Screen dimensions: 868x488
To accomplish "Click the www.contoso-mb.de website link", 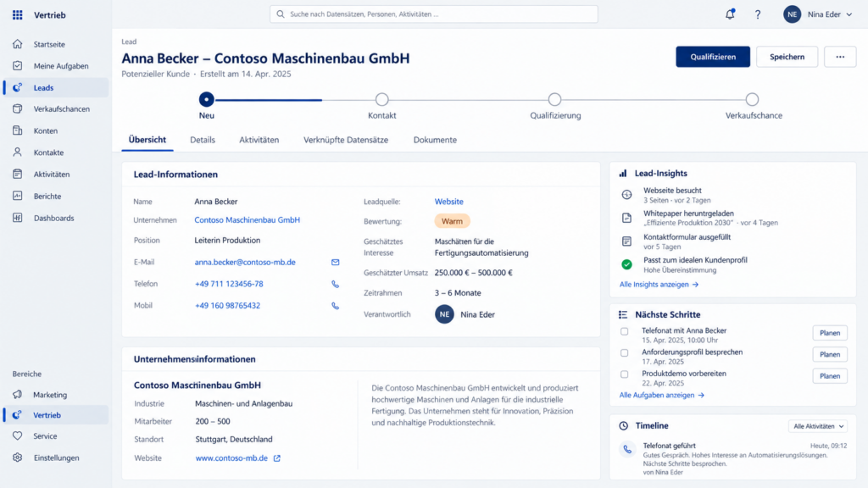I will (231, 458).
